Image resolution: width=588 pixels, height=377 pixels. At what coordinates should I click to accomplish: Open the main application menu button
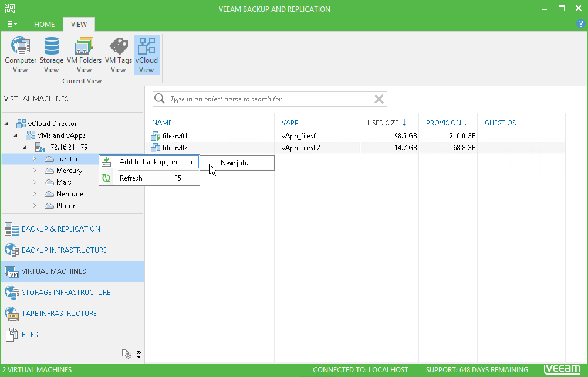[12, 25]
